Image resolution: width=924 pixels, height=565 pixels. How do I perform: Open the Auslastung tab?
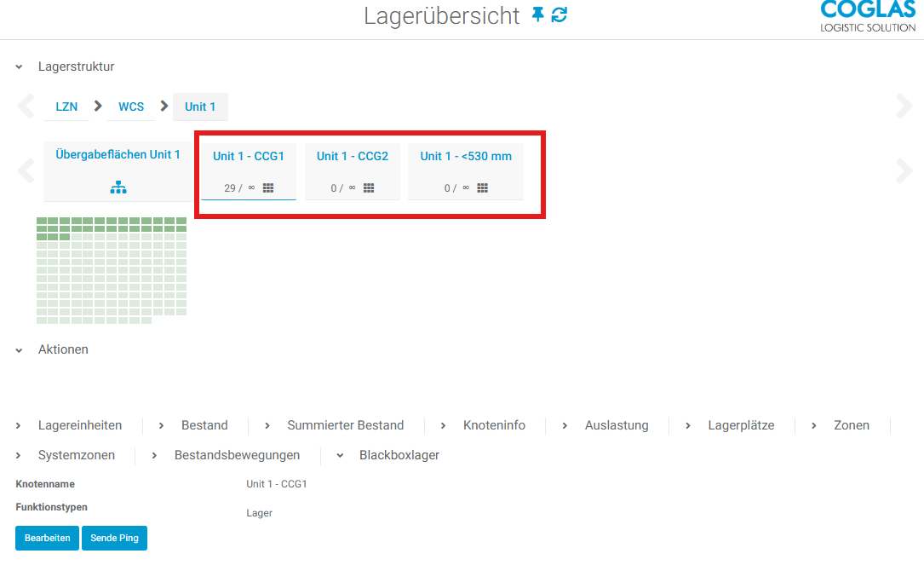(x=616, y=425)
